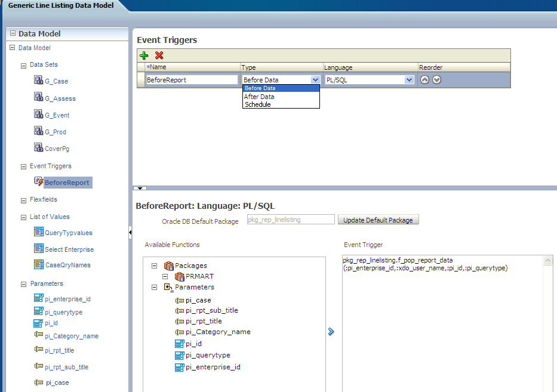Screen dimensions: 557x392
Task: Move BeforeReport trigger up in order
Action: click(x=424, y=80)
